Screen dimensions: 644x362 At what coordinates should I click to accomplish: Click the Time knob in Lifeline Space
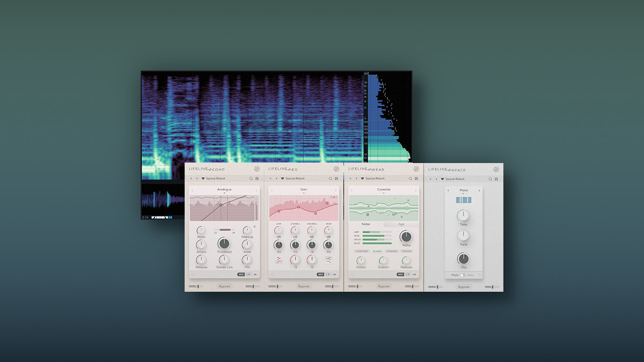tap(463, 216)
